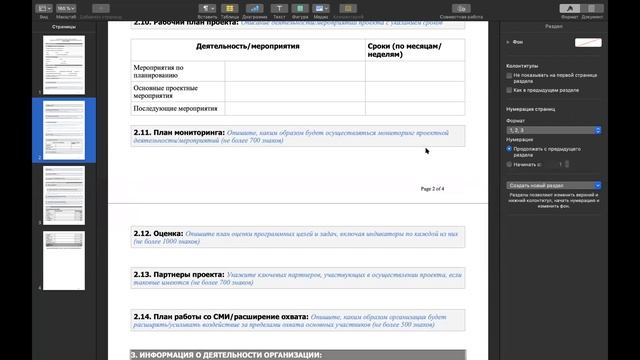Insert a table with Таблица button
Screen dimensions: 640x360
click(x=230, y=8)
